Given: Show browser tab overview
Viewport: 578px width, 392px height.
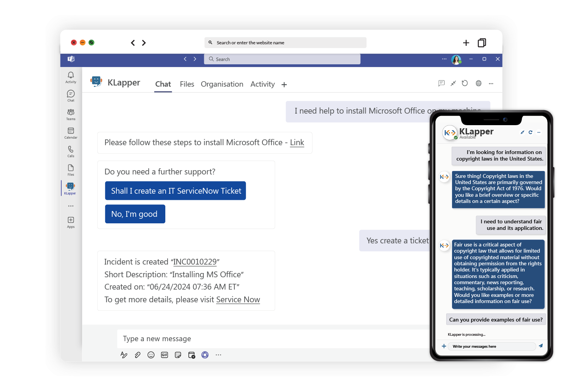Looking at the screenshot, I should 482,43.
